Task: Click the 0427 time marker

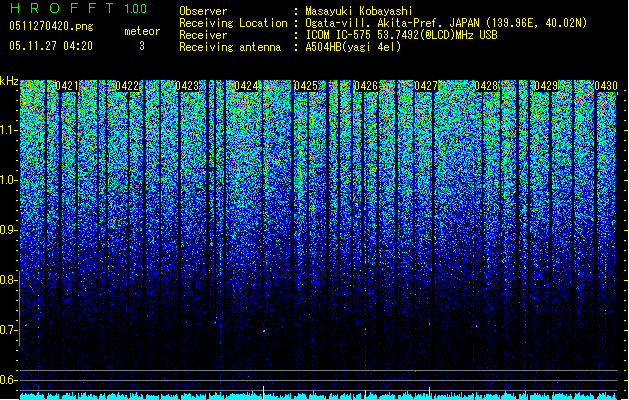Action: (426, 86)
